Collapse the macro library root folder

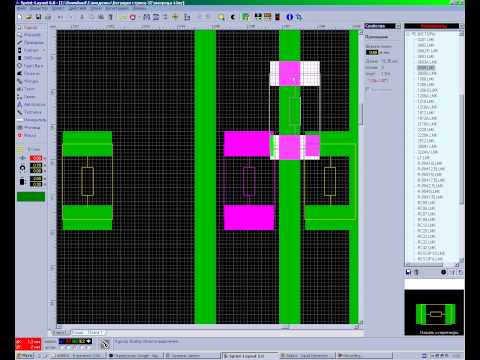408,34
